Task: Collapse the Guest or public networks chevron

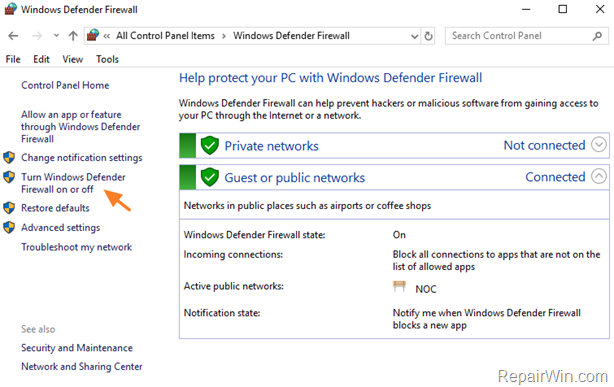Action: 598,176
